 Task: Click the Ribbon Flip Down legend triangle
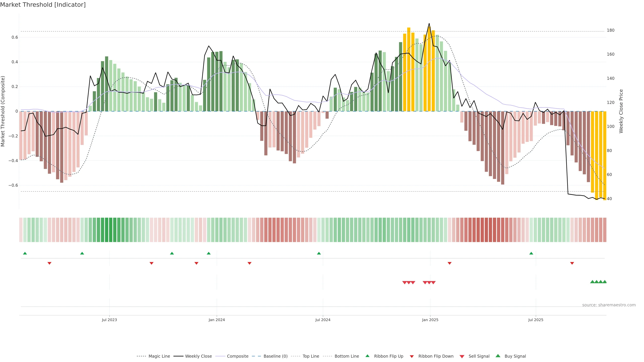coord(412,356)
